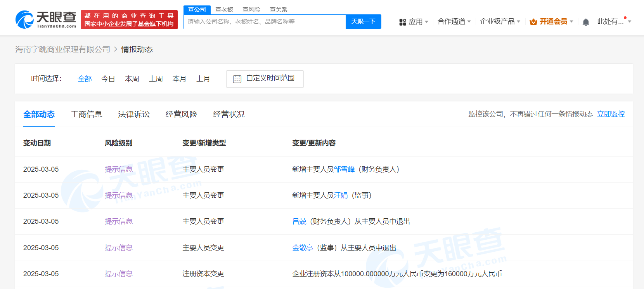Expand the 应用 dropdown
This screenshot has height=289, width=644.
[x=418, y=22]
